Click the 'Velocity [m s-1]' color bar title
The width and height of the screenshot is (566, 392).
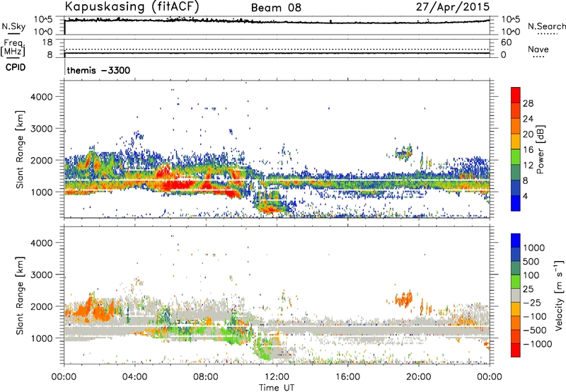click(x=559, y=296)
